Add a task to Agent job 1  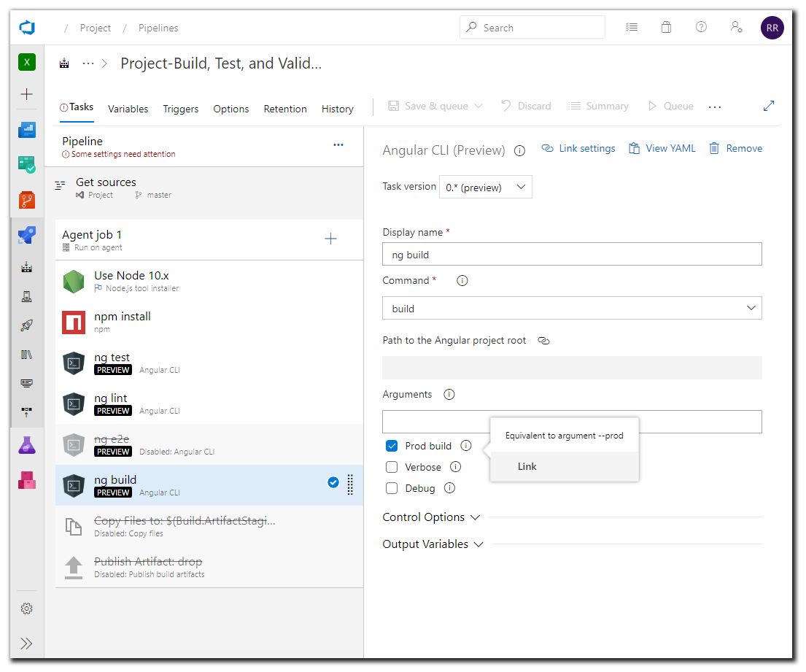pyautogui.click(x=330, y=239)
